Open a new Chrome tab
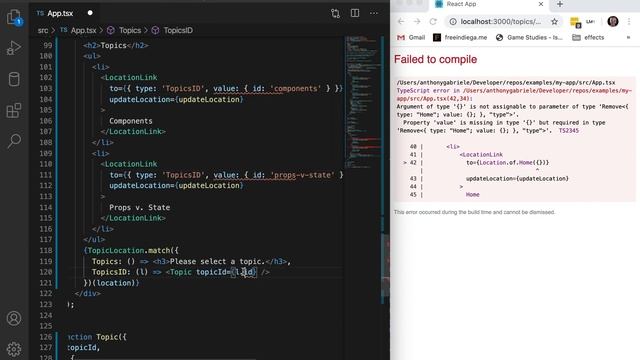The height and width of the screenshot is (360, 640). click(560, 4)
